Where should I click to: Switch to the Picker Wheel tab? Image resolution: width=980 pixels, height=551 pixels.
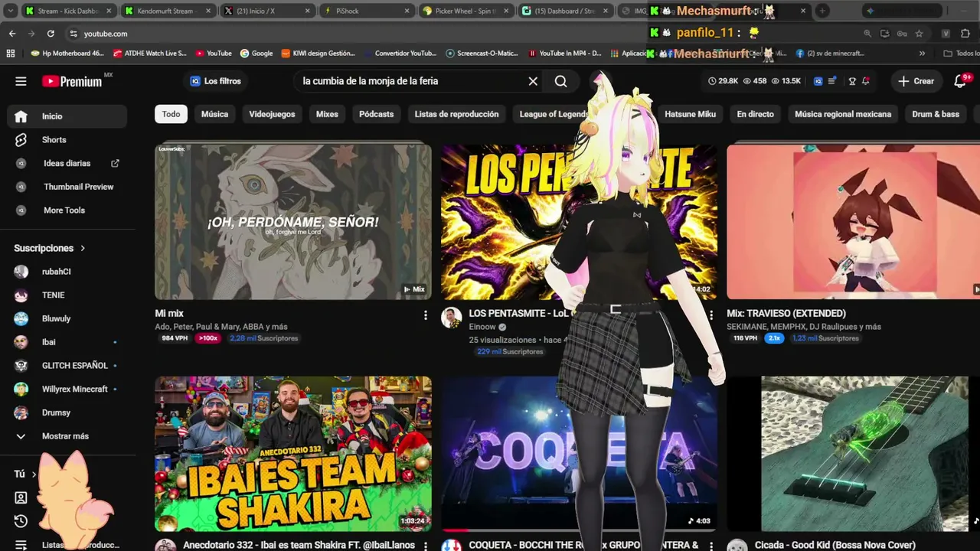click(x=468, y=11)
